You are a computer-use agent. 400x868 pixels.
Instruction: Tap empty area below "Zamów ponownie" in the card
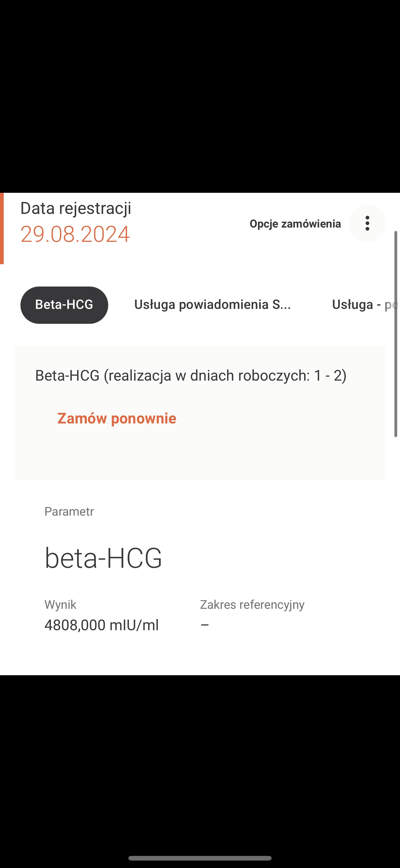point(200,455)
